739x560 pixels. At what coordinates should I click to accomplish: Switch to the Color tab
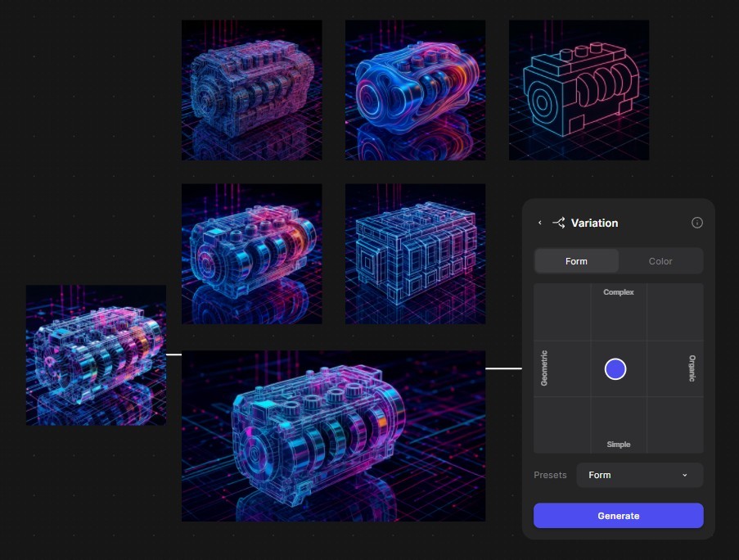click(660, 261)
